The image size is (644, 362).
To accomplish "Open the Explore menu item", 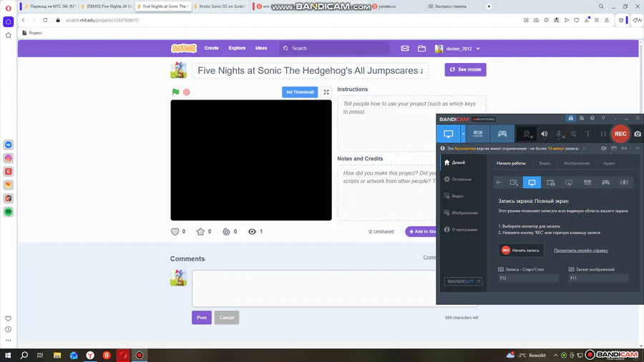I will [x=237, y=48].
